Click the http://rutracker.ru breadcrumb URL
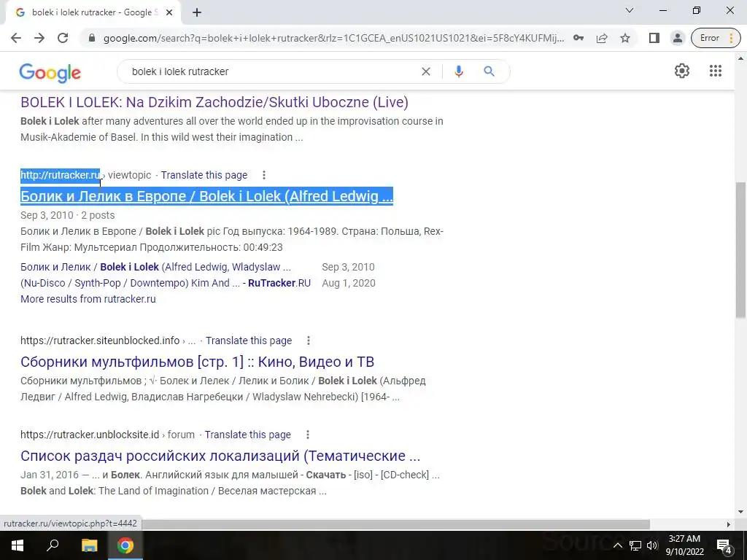Screen dimensions: 747x560 pyautogui.click(x=61, y=175)
